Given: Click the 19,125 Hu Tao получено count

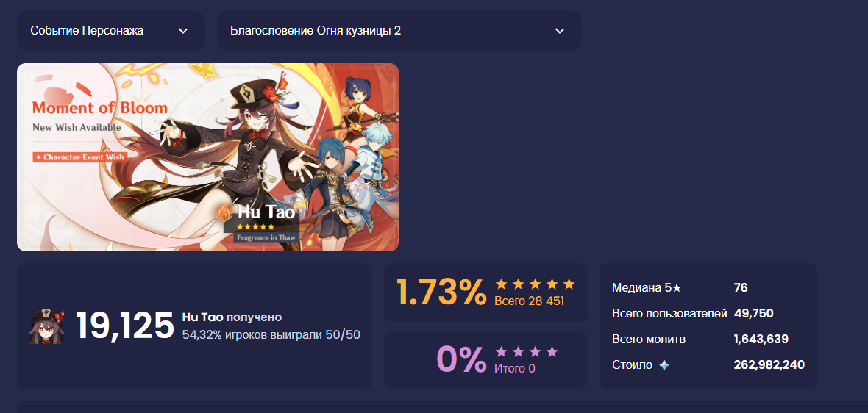Looking at the screenshot, I should 124,326.
